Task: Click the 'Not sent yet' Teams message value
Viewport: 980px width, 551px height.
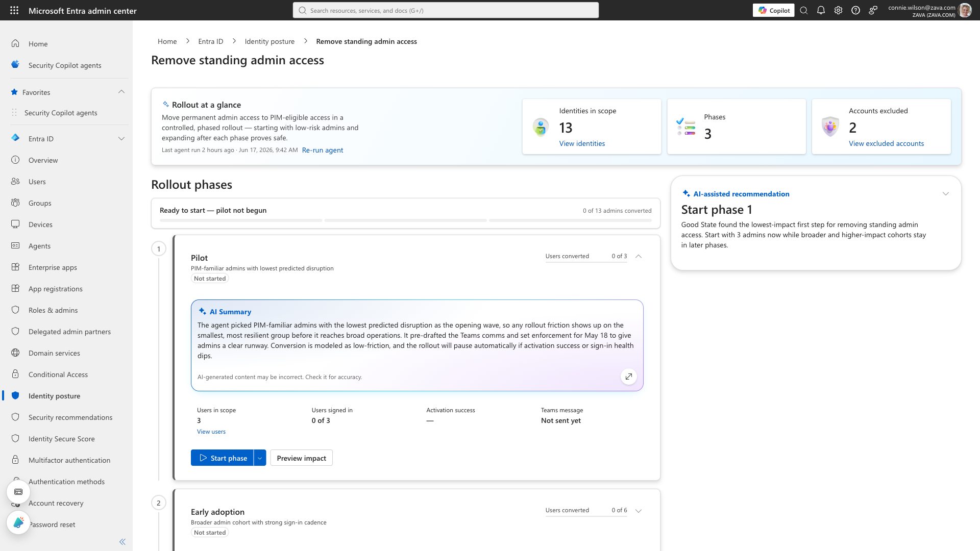Action: point(560,420)
